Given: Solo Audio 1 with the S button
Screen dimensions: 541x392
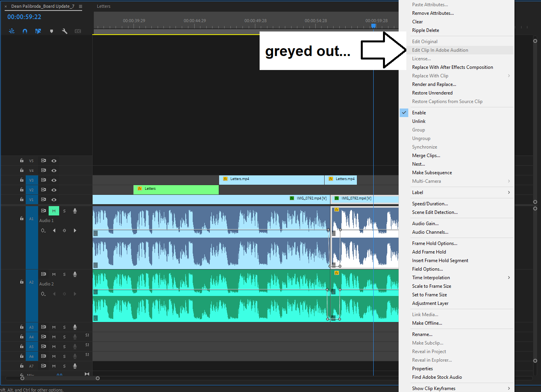Looking at the screenshot, I should pyautogui.click(x=64, y=210).
